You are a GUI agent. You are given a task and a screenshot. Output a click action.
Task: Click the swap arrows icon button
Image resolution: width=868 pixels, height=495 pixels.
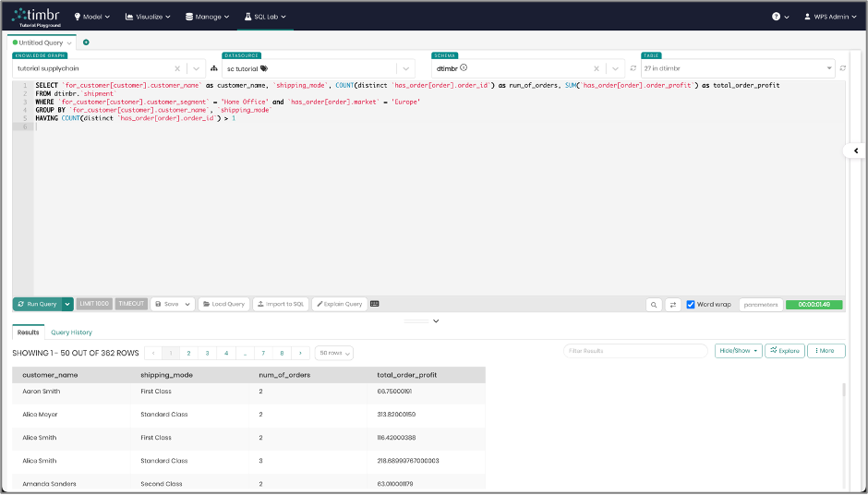point(672,305)
